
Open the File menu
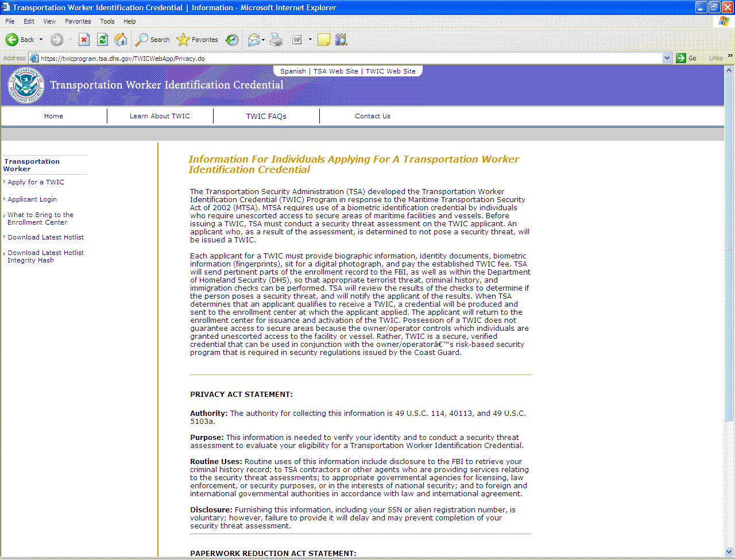click(x=10, y=21)
